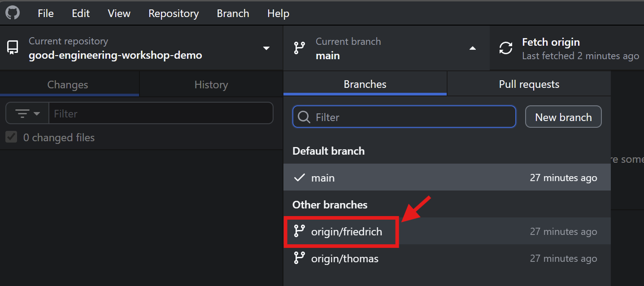The width and height of the screenshot is (644, 286).
Task: Open the filter options dropdown in Changes
Action: 27,113
